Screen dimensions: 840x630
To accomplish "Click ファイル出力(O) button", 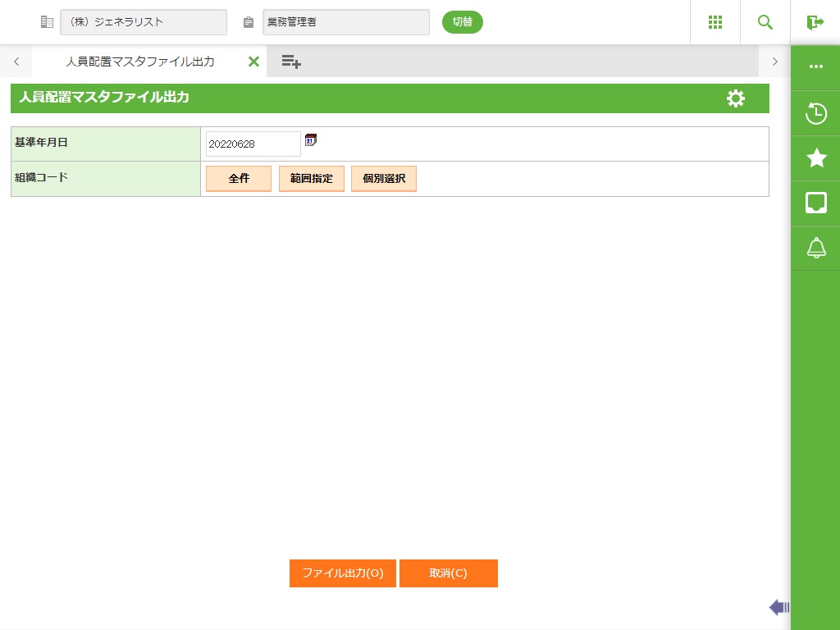I will point(343,573).
